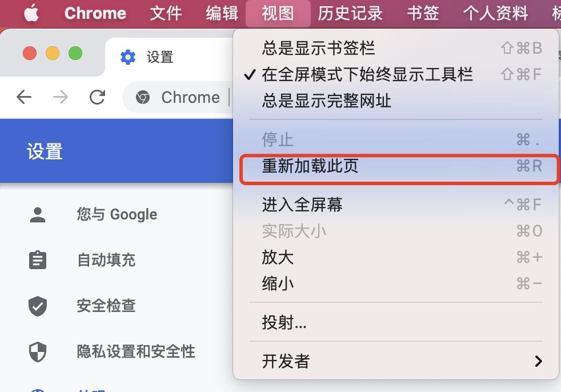Toggle 在全屏模式下始终显示工具栏 option
This screenshot has height=392, width=561.
[367, 74]
